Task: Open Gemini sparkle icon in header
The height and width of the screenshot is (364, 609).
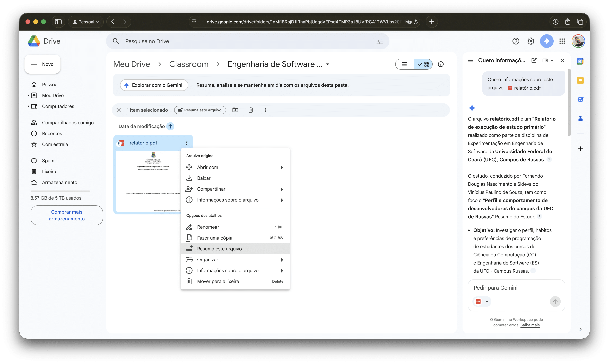Action: tap(546, 41)
